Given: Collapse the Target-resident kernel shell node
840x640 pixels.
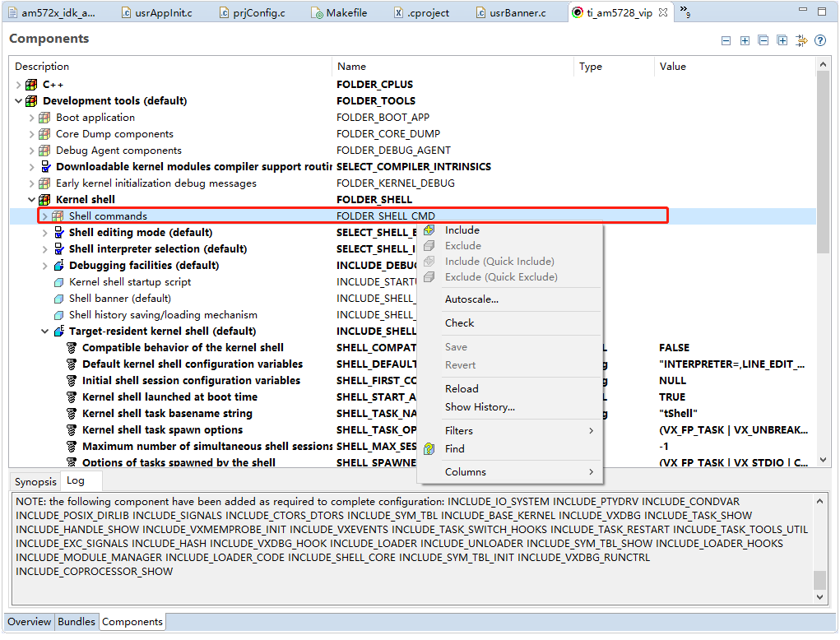Looking at the screenshot, I should [45, 331].
